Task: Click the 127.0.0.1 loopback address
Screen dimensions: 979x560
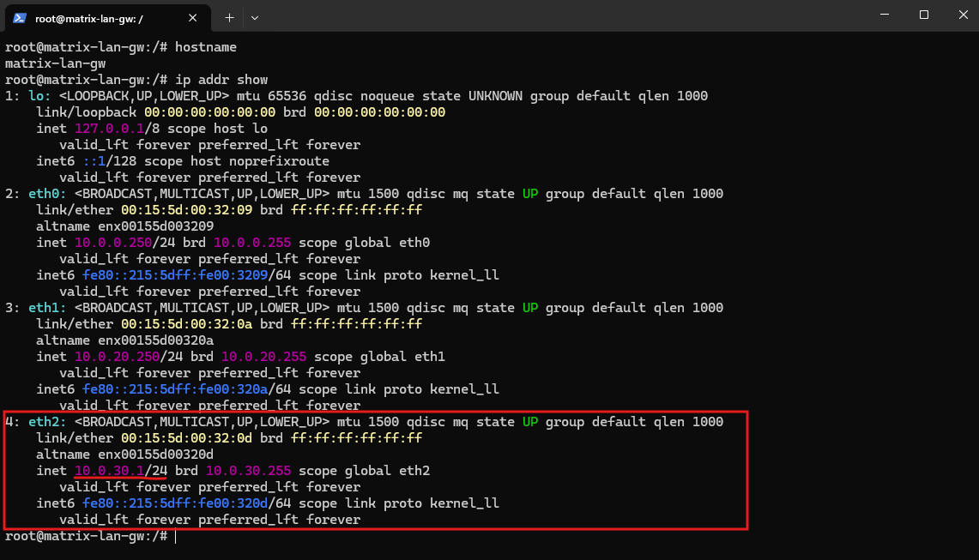Action: (109, 129)
